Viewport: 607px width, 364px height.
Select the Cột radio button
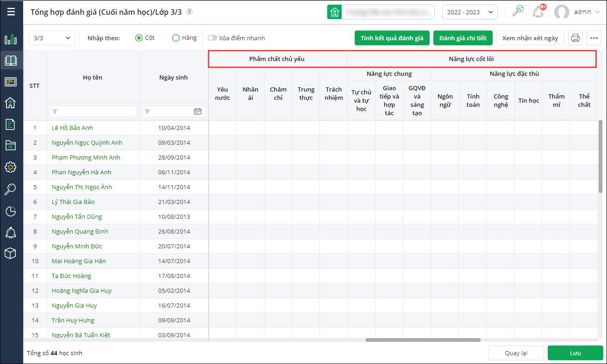coord(139,38)
